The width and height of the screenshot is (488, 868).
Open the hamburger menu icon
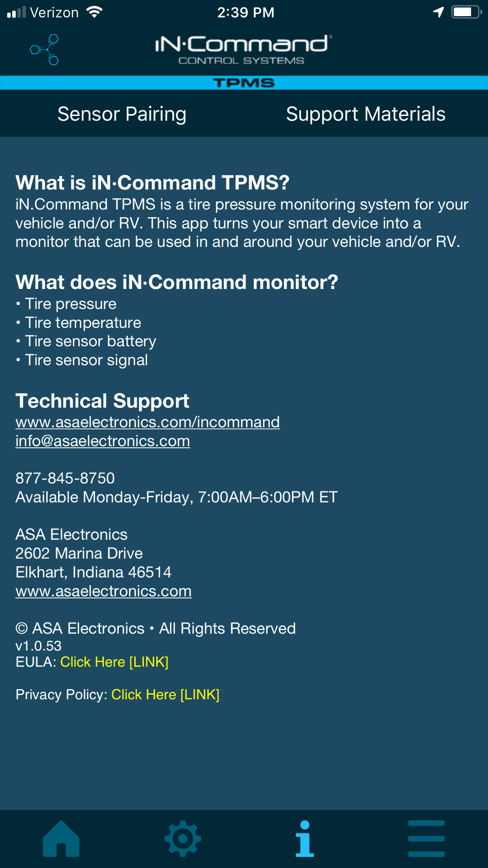coord(427,839)
